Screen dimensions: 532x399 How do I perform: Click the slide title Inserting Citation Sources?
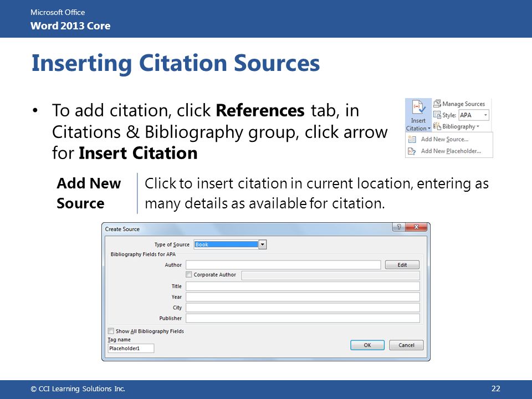click(x=176, y=63)
